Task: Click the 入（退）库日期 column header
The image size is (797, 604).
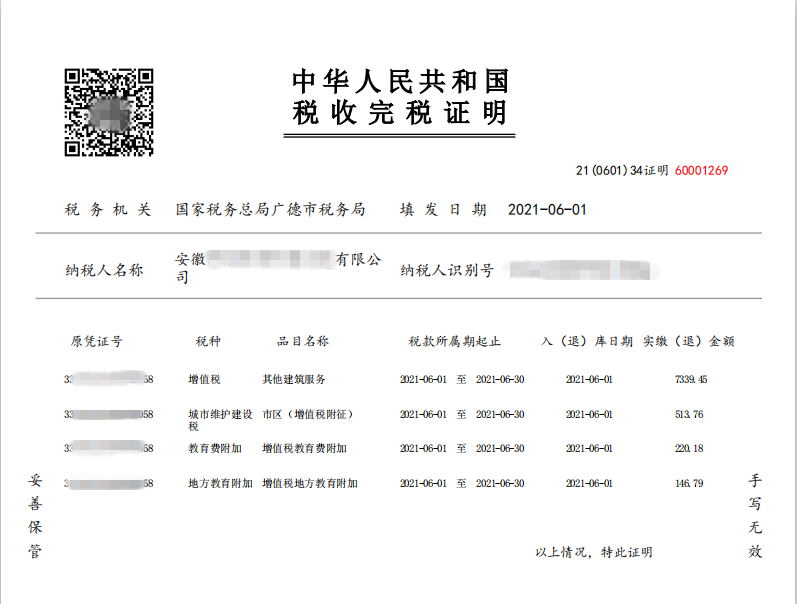Action: [x=587, y=341]
